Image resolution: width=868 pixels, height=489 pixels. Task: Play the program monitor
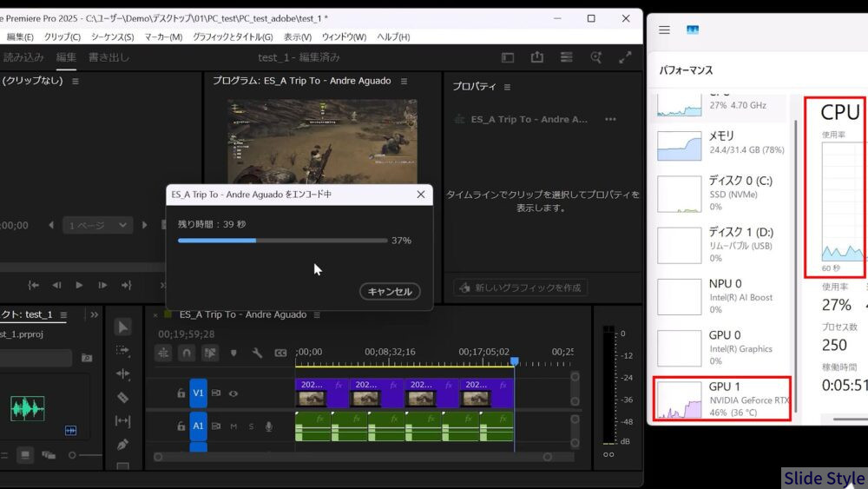79,285
